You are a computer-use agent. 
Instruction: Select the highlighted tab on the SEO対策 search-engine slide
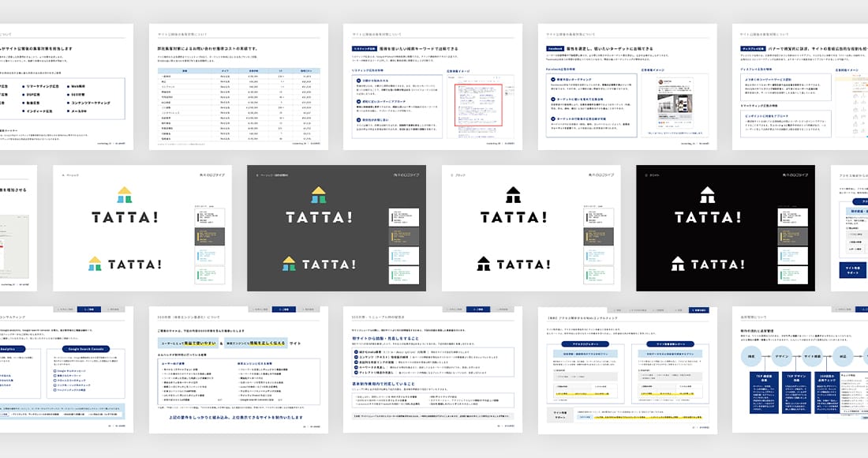(x=283, y=310)
